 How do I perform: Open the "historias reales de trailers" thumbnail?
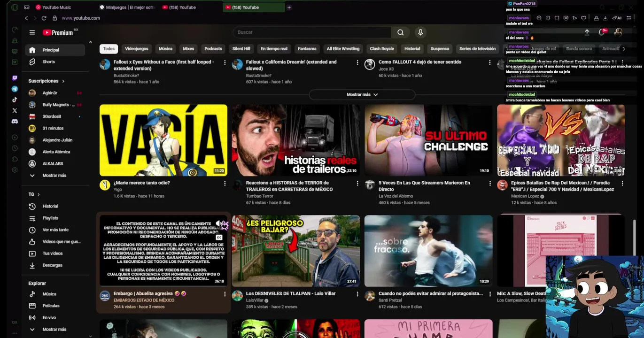(x=296, y=140)
